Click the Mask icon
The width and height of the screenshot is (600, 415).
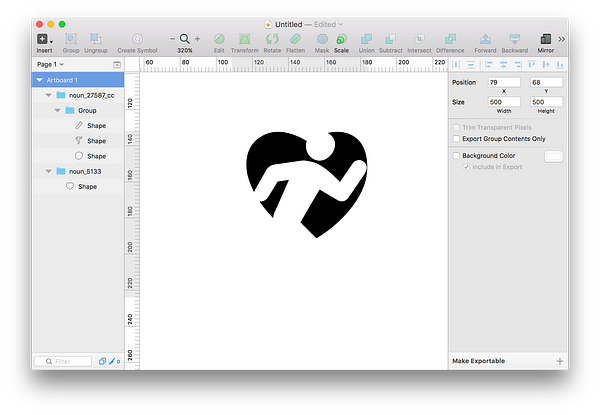pyautogui.click(x=322, y=39)
